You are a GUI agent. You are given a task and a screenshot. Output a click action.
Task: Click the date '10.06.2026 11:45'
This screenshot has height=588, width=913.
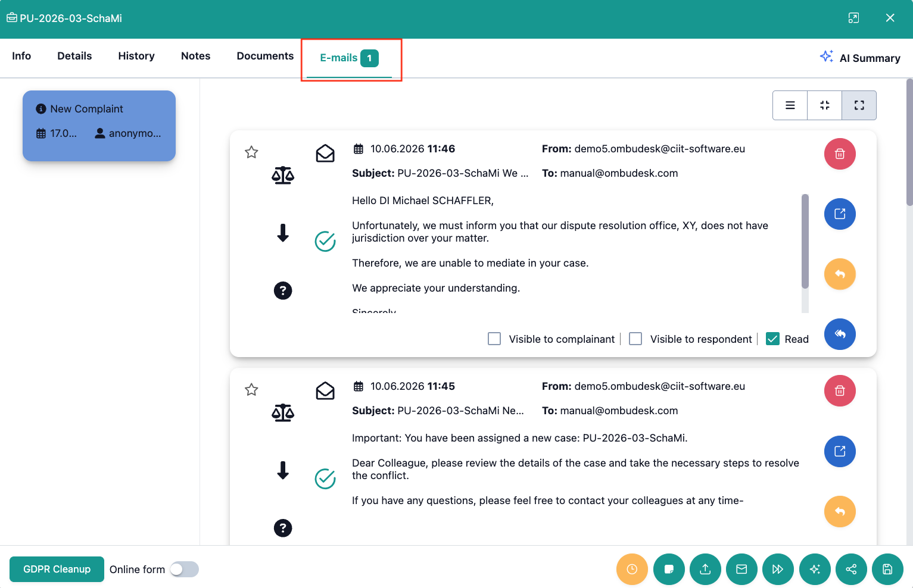[x=413, y=386]
